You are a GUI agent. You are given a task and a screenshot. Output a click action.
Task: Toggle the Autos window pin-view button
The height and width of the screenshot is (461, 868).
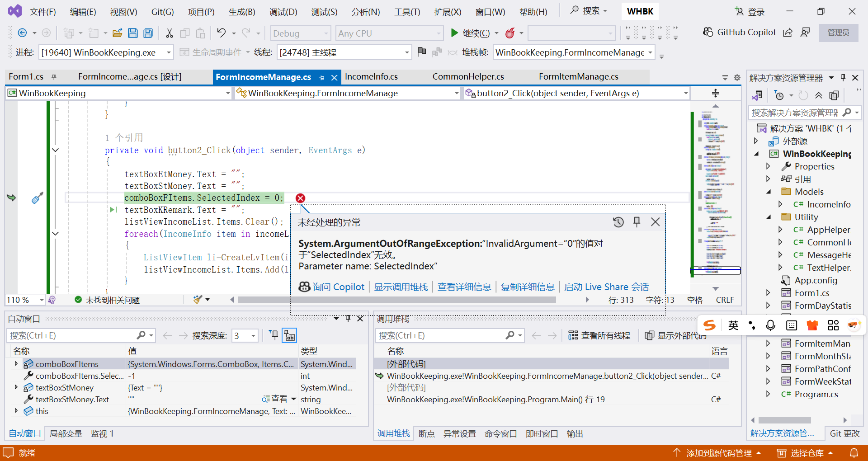pyautogui.click(x=274, y=335)
